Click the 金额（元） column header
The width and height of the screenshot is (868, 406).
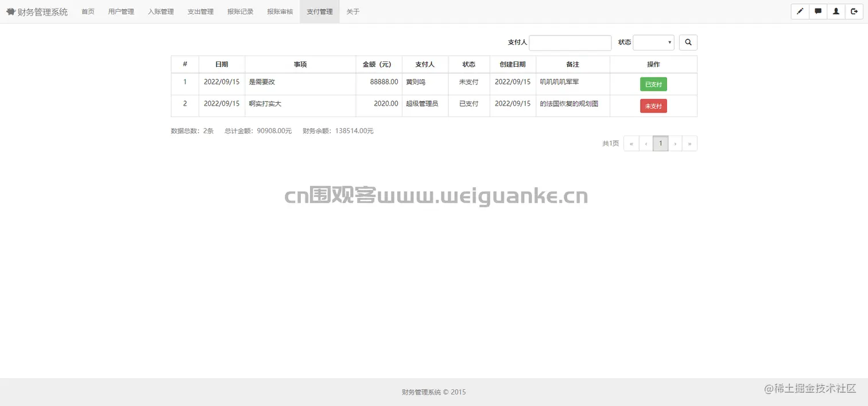coord(379,64)
